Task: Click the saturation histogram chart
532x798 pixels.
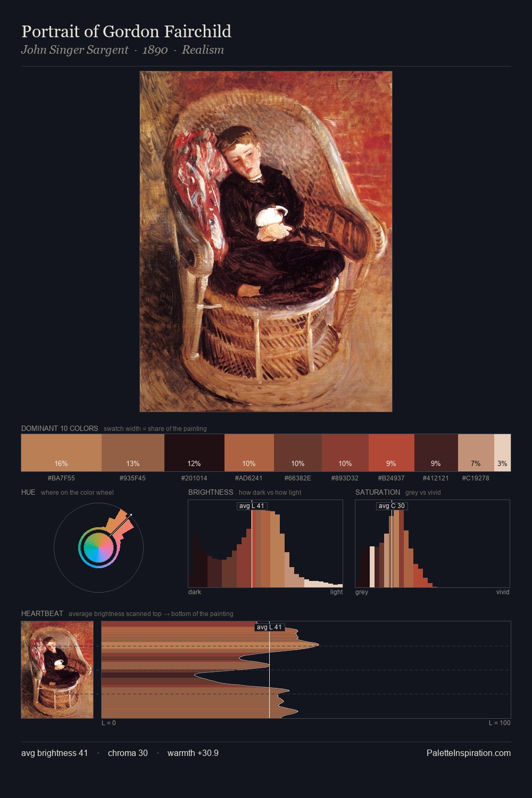Action: pyautogui.click(x=433, y=544)
